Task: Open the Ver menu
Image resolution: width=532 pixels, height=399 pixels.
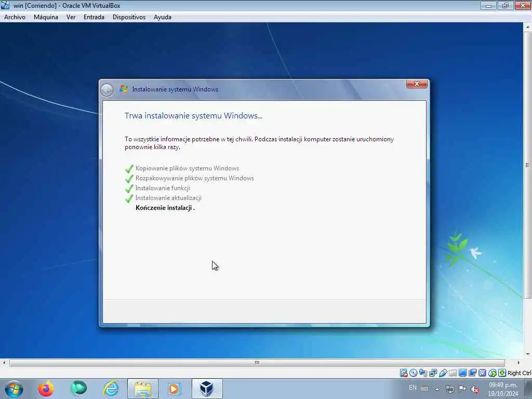Action: [x=71, y=17]
